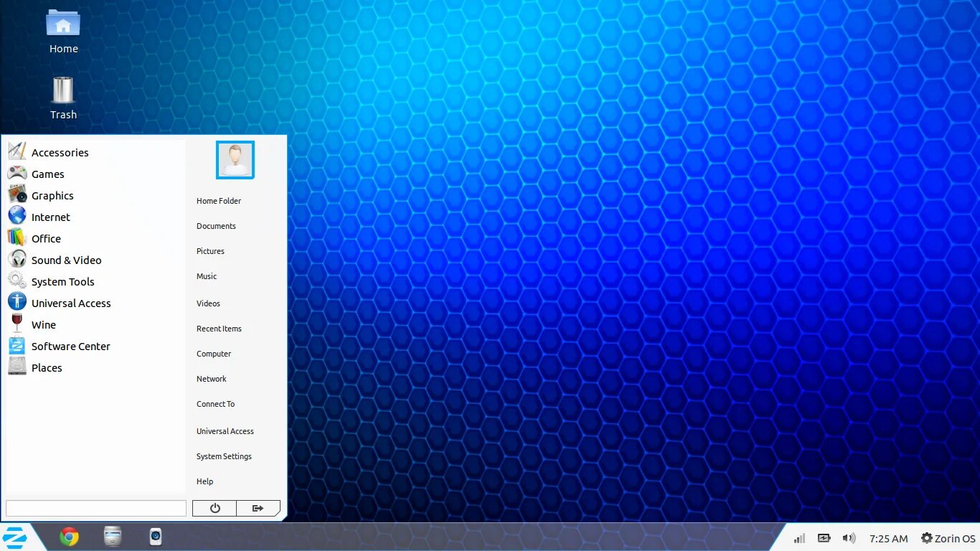Open the Zorin menu icon in the taskbar
Image resolution: width=980 pixels, height=551 pixels.
pos(14,536)
